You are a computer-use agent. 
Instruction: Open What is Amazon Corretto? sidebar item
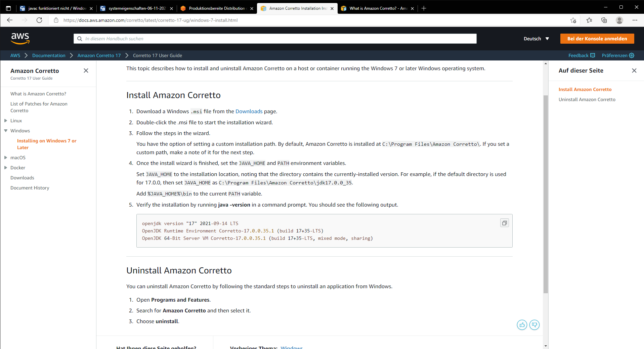(x=38, y=94)
